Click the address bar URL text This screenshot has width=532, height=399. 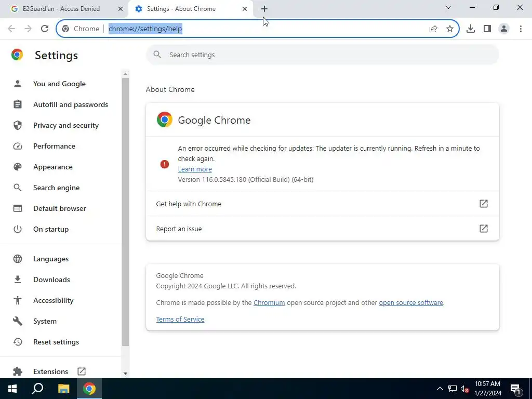tap(145, 29)
